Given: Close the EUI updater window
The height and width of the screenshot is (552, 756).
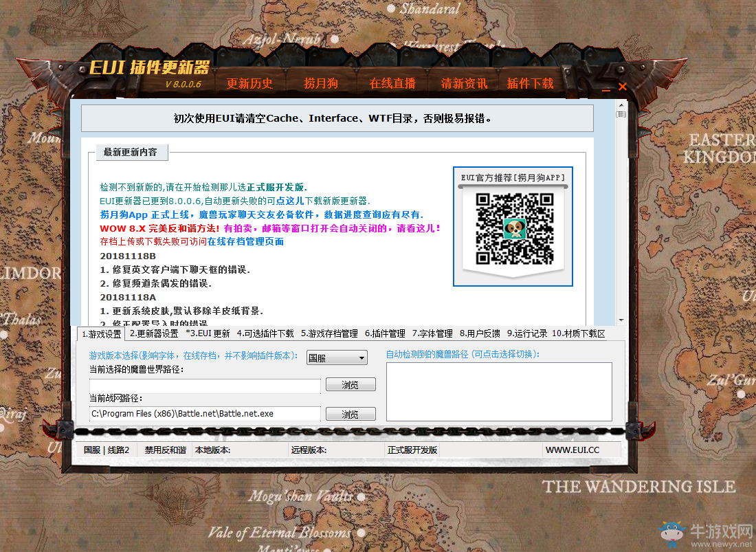Looking at the screenshot, I should pyautogui.click(x=623, y=87).
